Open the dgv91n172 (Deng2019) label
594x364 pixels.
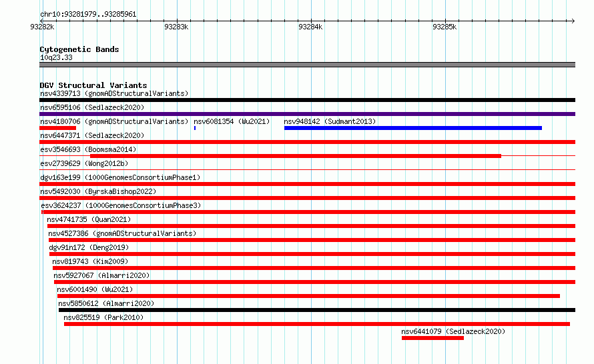pos(89,247)
